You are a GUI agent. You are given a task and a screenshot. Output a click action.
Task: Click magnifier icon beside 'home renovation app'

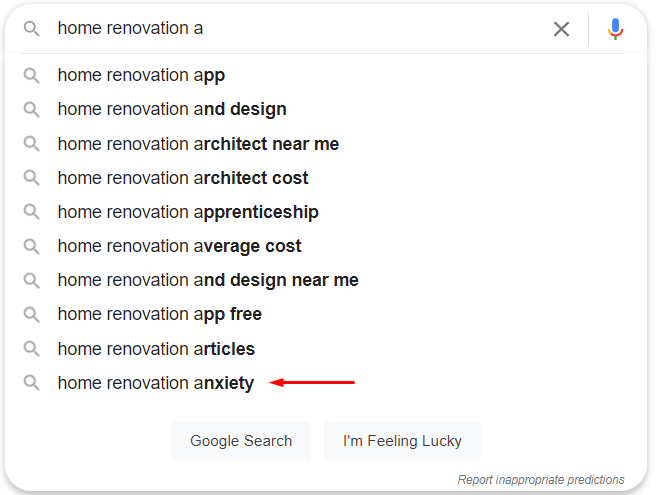click(x=32, y=76)
